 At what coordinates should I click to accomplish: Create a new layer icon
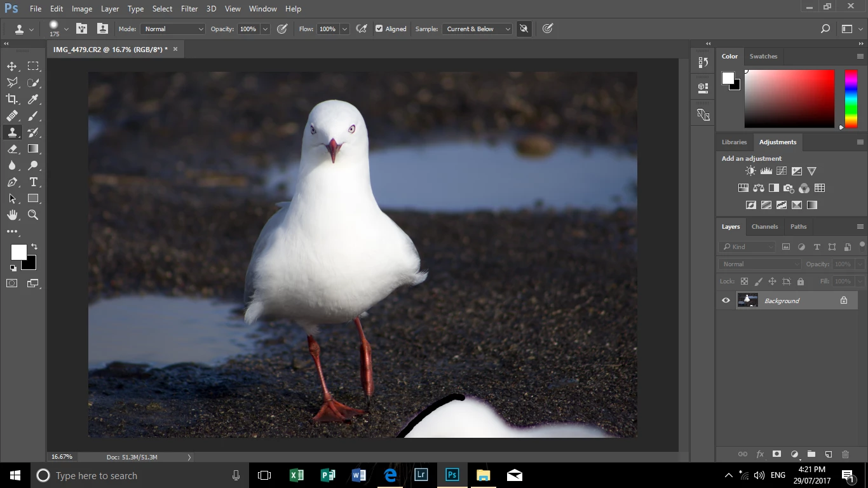click(828, 454)
